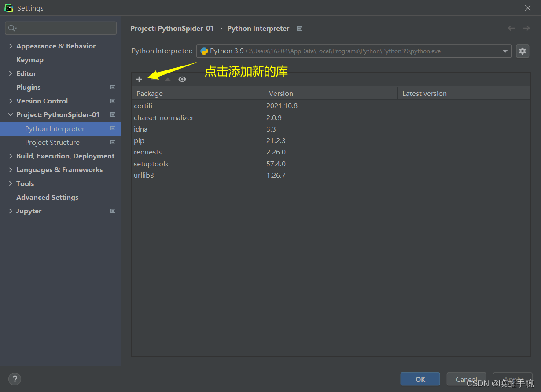The image size is (541, 392).
Task: Click project-level icon beside Plugins
Action: point(113,87)
